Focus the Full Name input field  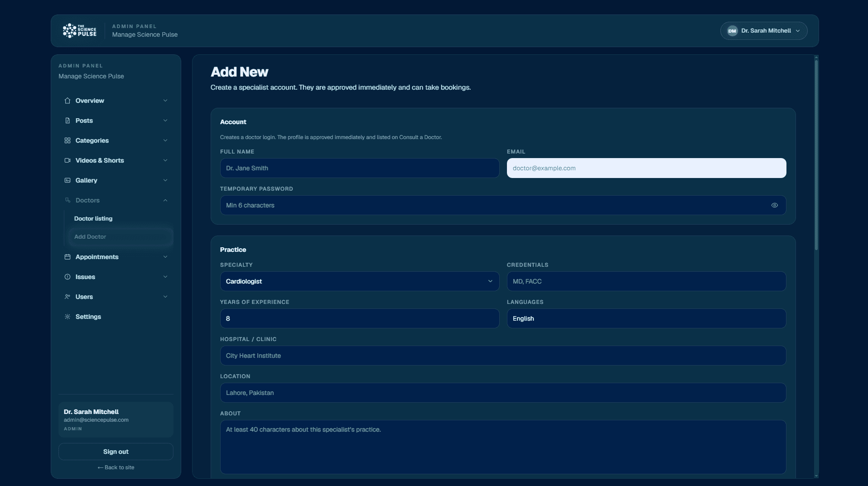coord(360,168)
